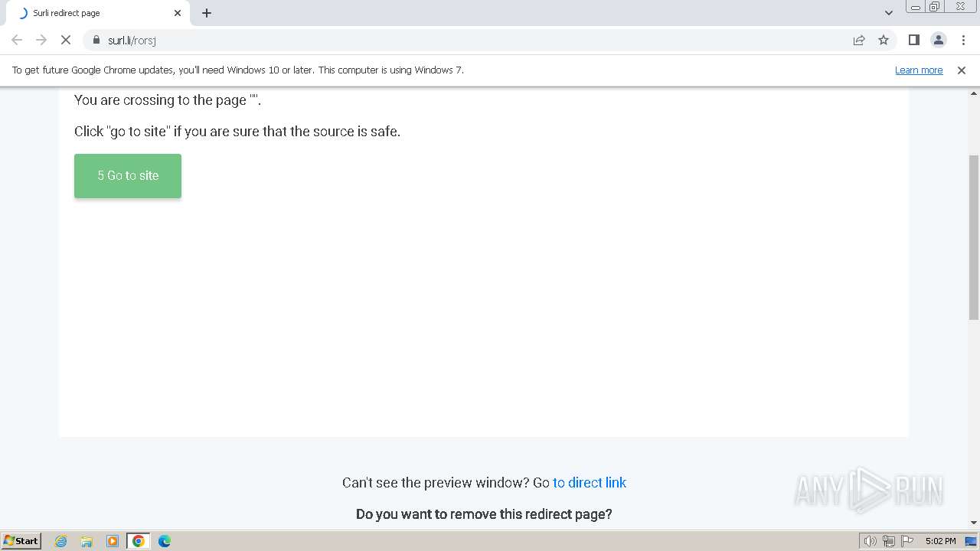Viewport: 980px width, 551px height.
Task: Open the Action Center flag icon
Action: [907, 541]
